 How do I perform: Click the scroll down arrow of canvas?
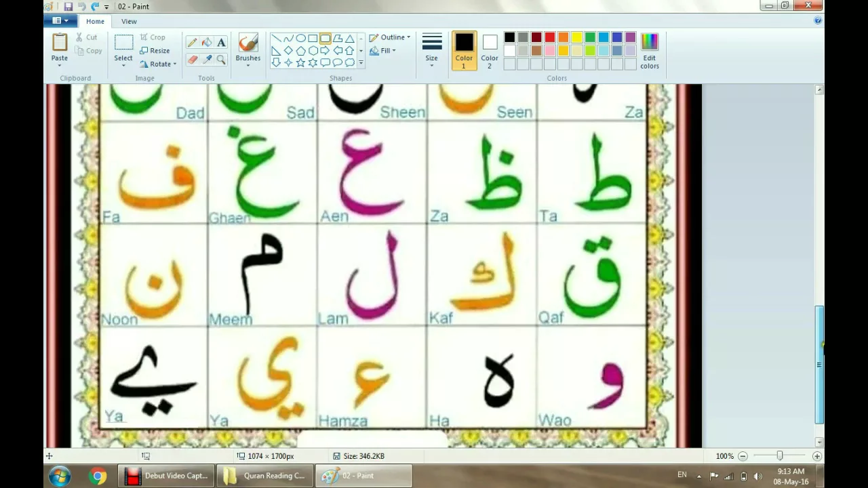point(819,442)
